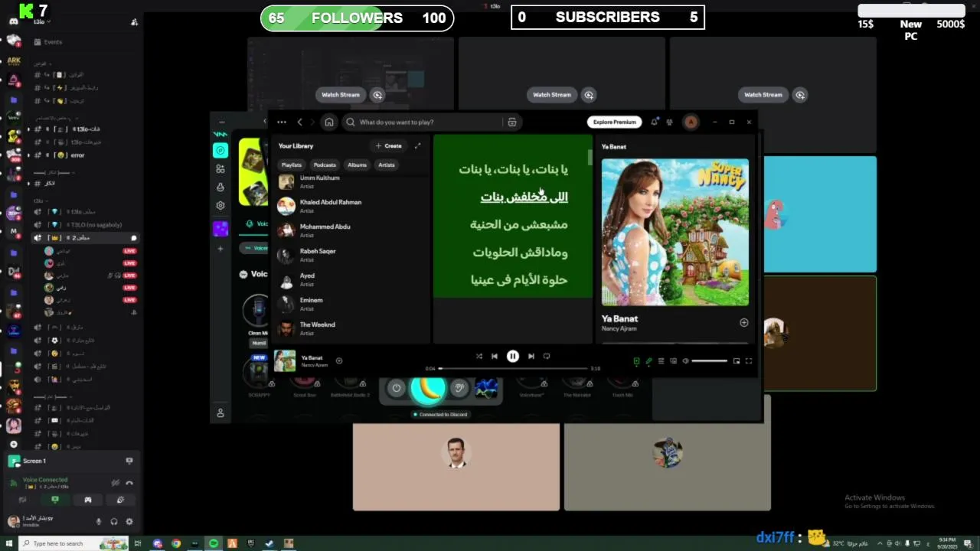The height and width of the screenshot is (551, 980).
Task: Open Spotify user profile avatar
Action: tap(691, 122)
